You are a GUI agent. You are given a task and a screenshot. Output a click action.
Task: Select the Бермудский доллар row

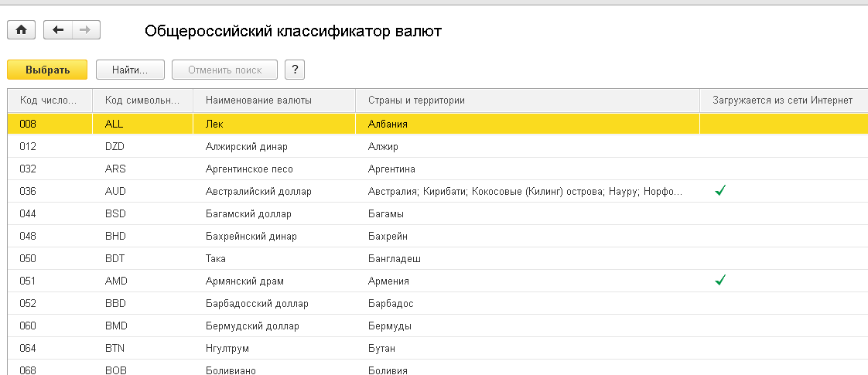[241, 326]
